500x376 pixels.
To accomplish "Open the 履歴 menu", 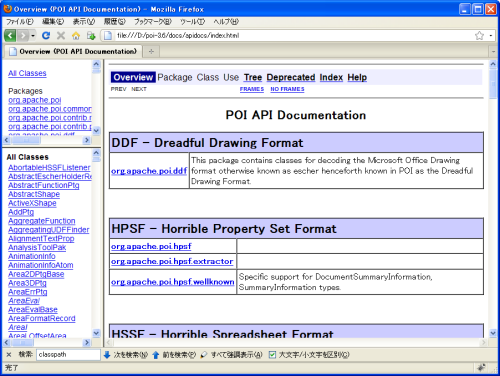I will click(114, 22).
